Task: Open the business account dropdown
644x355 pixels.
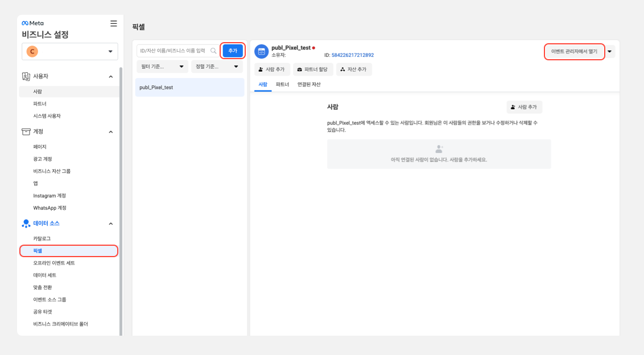Action: [110, 52]
